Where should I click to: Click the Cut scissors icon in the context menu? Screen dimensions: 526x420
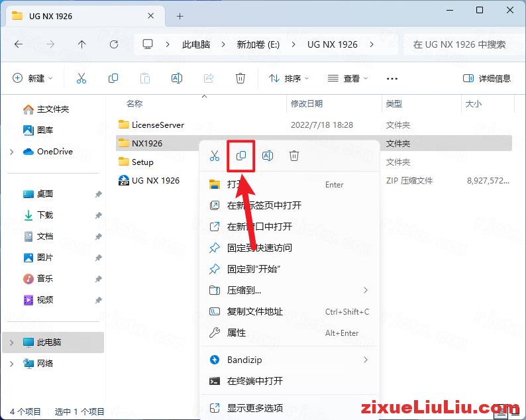click(x=215, y=156)
